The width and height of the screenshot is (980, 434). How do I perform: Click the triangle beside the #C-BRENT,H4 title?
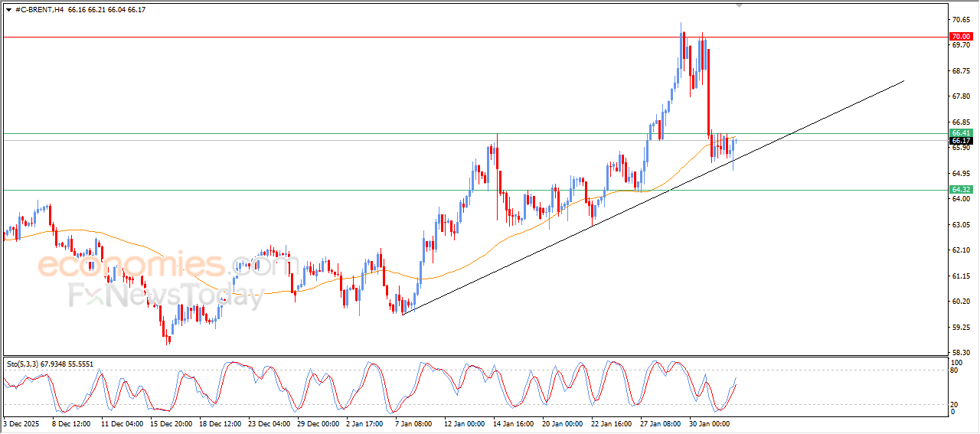(x=8, y=9)
